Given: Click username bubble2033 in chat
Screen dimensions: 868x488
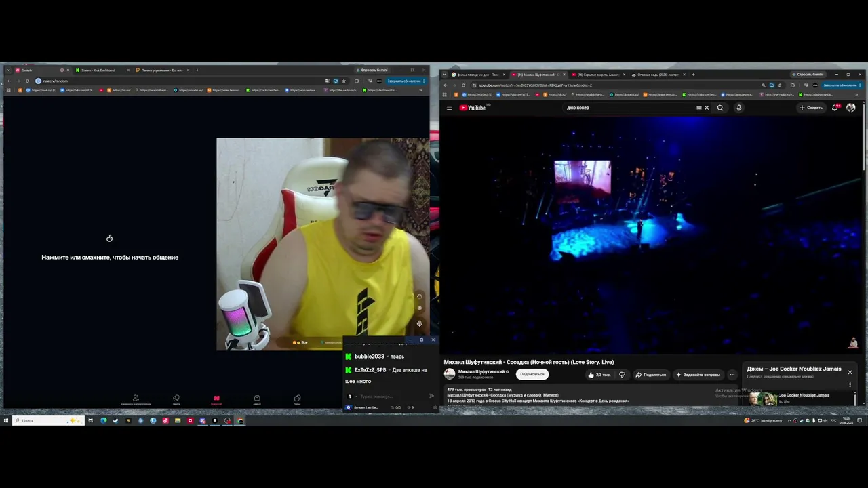Looking at the screenshot, I should [370, 357].
